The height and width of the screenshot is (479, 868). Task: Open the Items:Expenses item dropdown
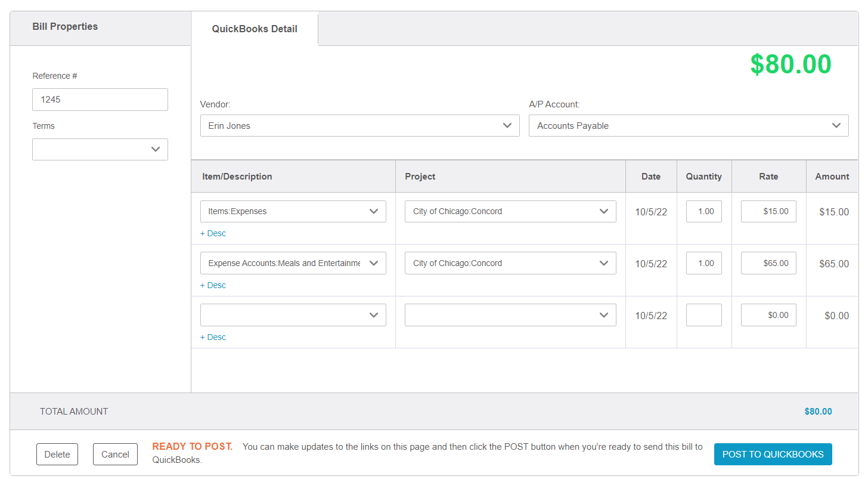[x=293, y=211]
